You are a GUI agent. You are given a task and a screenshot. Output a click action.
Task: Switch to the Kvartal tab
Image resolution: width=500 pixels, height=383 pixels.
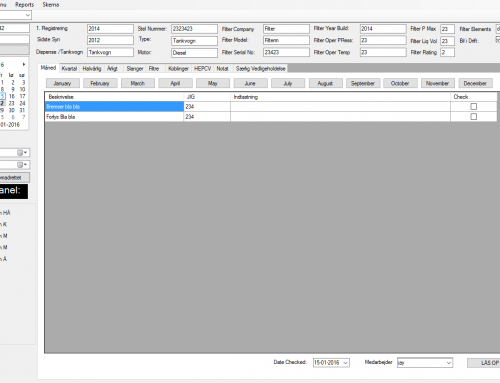[69, 69]
